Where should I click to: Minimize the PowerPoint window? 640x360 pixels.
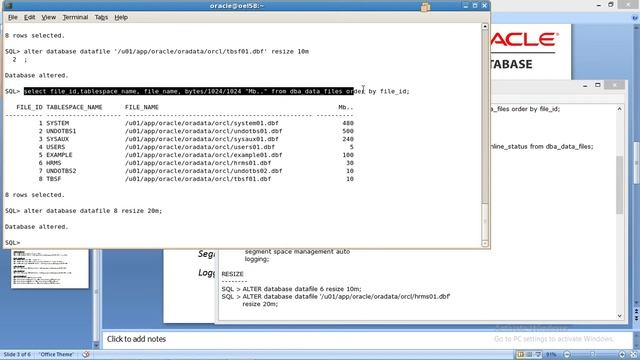coord(599,5)
